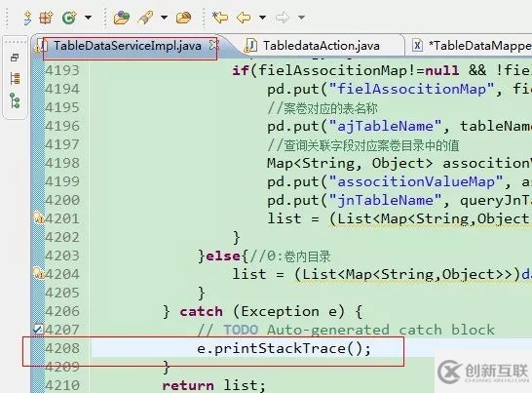Viewport: 532px width, 393px height.
Task: Click 'catch (Exception e)' on line 4206
Action: [x=262, y=311]
